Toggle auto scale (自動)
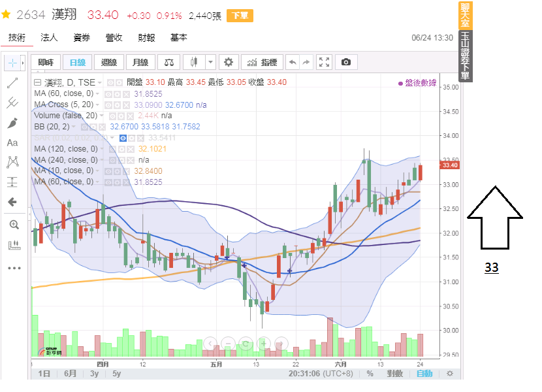This screenshot has width=542, height=392. [x=424, y=374]
